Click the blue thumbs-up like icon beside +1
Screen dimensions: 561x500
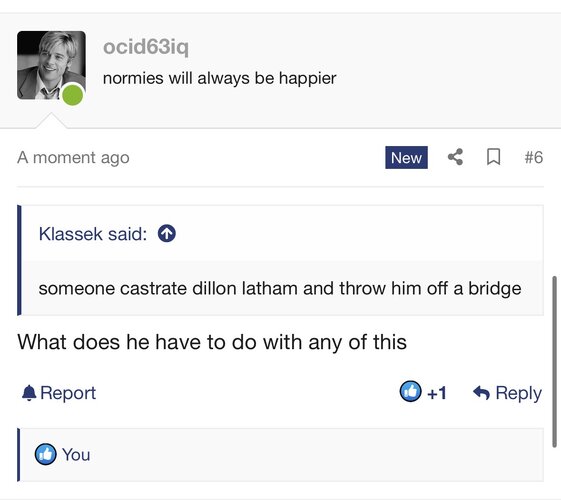point(410,391)
